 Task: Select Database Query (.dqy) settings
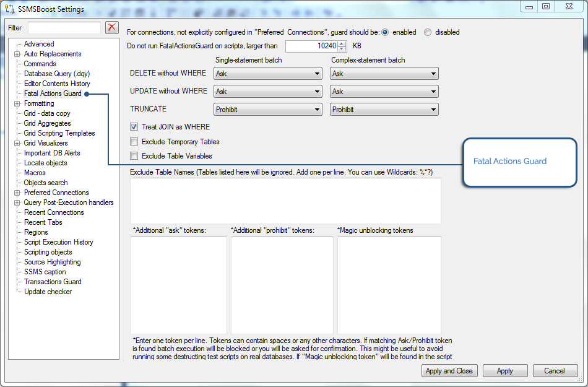57,74
